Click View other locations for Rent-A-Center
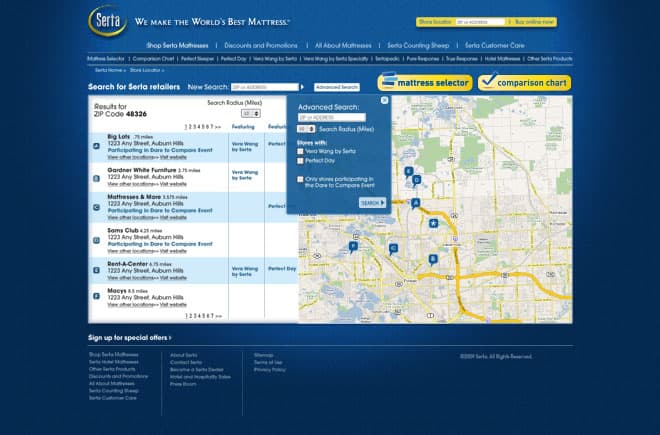Image resolution: width=660 pixels, height=435 pixels. pos(132,278)
